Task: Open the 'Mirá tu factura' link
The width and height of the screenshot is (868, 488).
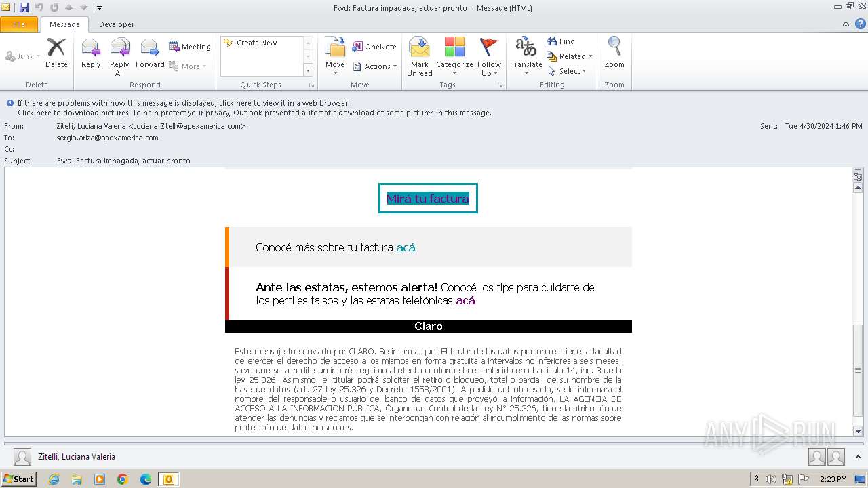Action: point(428,199)
